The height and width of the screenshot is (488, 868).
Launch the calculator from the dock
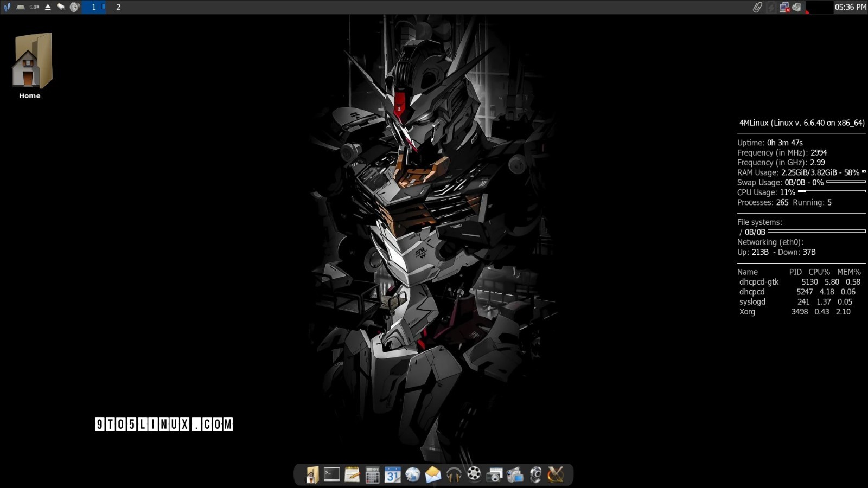click(x=372, y=474)
